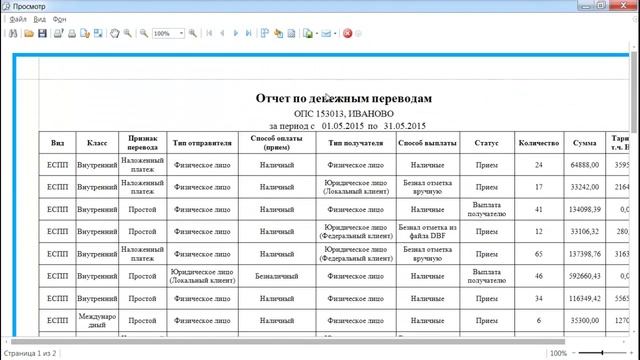Click the Признак перевода column header
This screenshot has height=360, width=640.
point(142,143)
